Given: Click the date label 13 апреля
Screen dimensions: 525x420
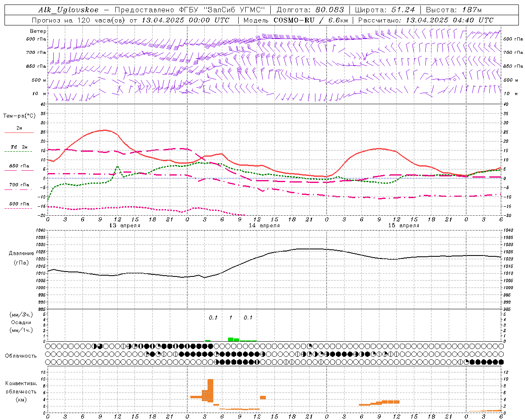Looking at the screenshot, I should pos(125,226).
